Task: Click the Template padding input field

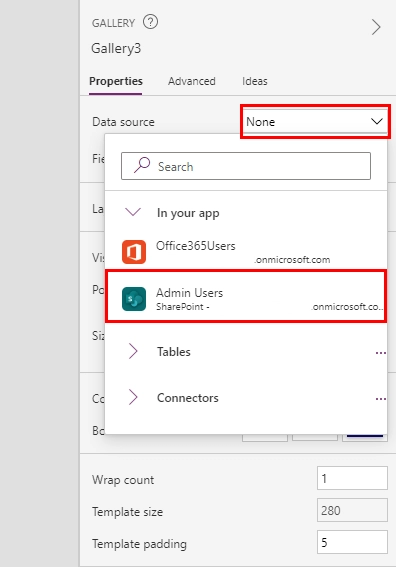Action: pos(352,542)
